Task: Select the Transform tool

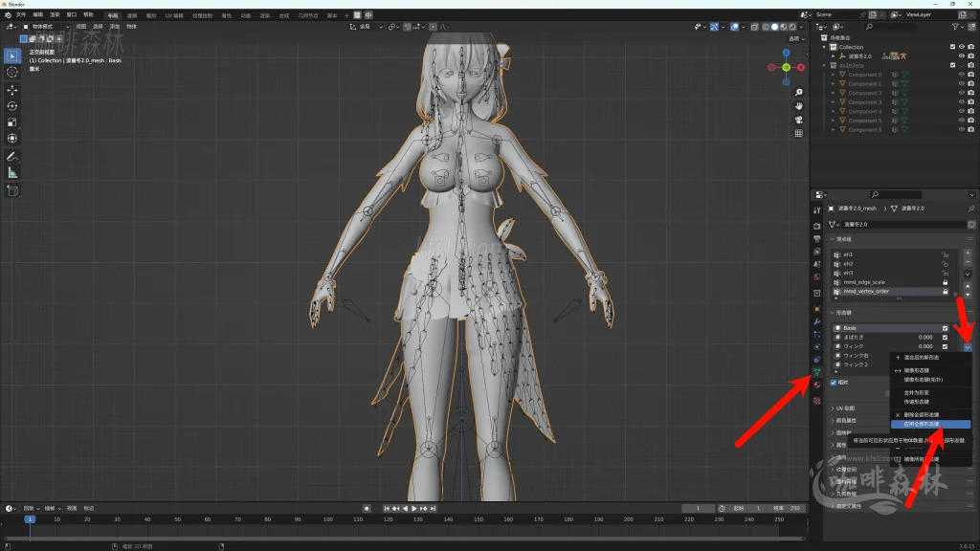Action: click(11, 139)
